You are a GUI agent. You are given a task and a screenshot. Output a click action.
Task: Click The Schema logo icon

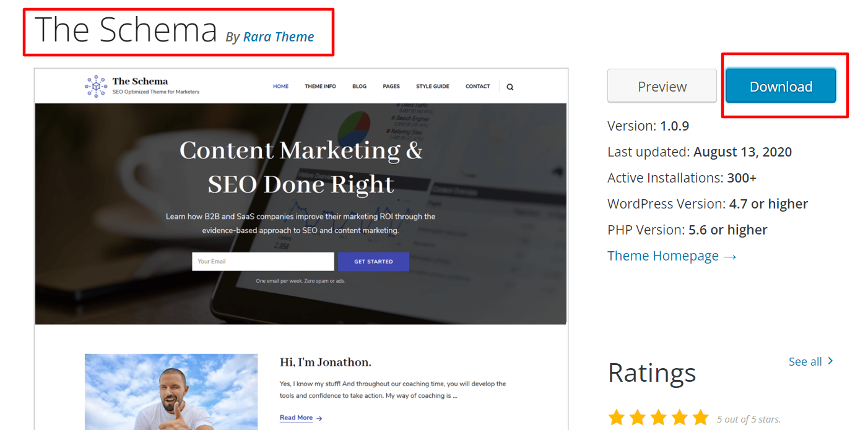(x=96, y=86)
